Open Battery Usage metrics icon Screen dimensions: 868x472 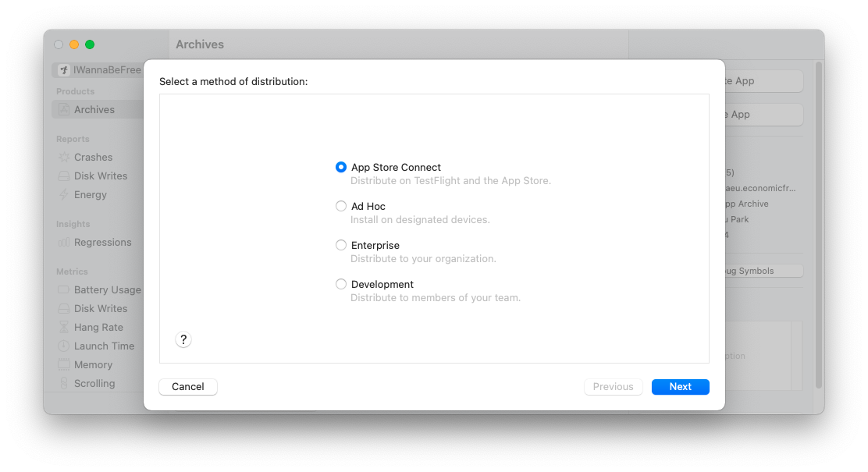pos(64,290)
